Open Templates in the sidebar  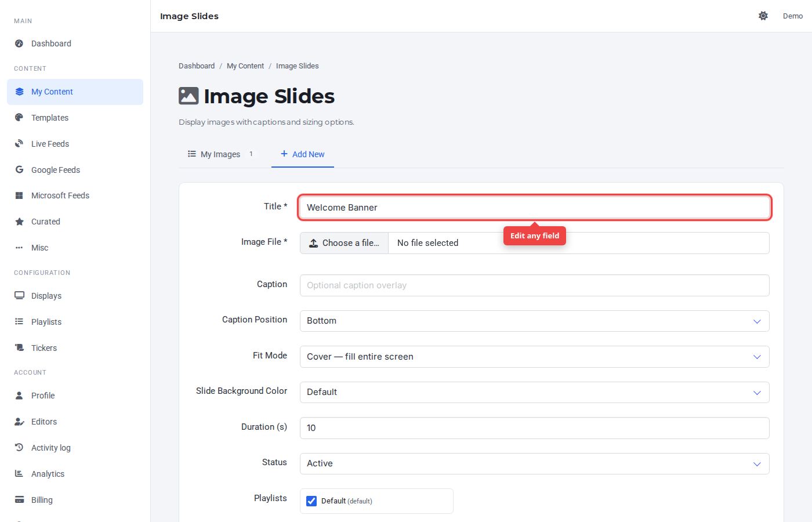pyautogui.click(x=75, y=118)
